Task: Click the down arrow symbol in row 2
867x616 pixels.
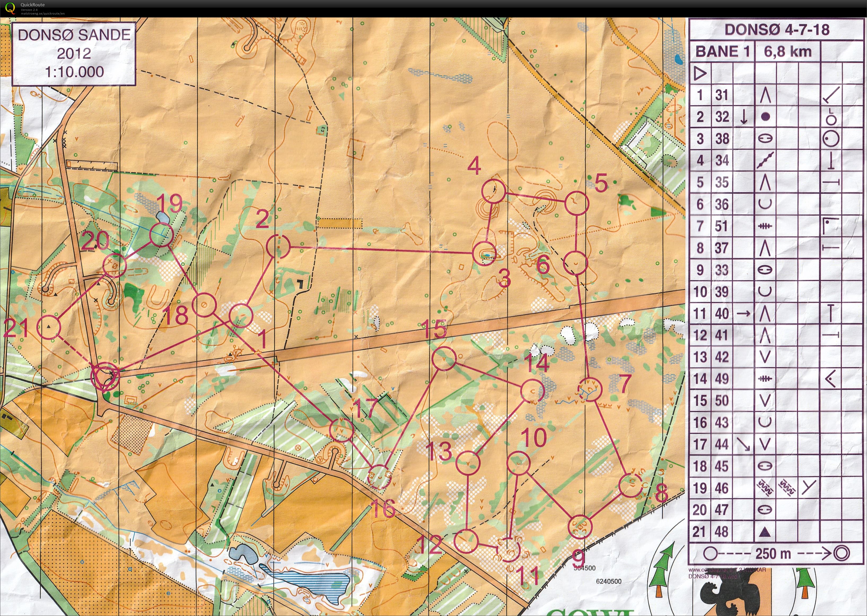Action: [x=744, y=117]
